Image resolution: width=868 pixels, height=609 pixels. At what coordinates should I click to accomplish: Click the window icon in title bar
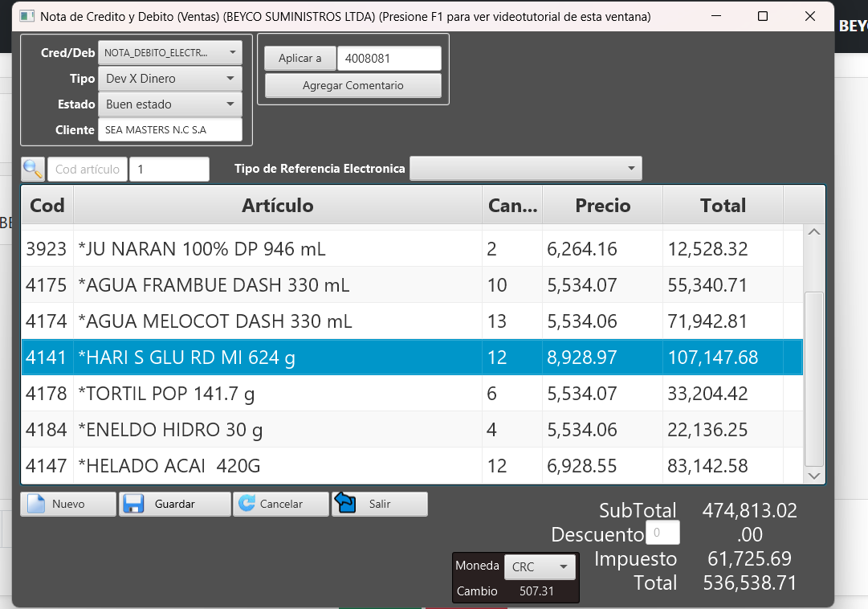pos(27,16)
